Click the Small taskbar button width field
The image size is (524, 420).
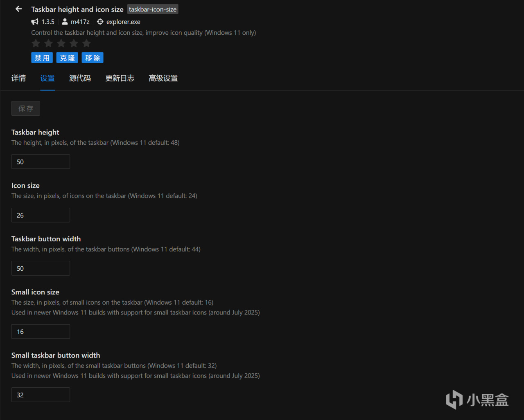click(x=41, y=395)
